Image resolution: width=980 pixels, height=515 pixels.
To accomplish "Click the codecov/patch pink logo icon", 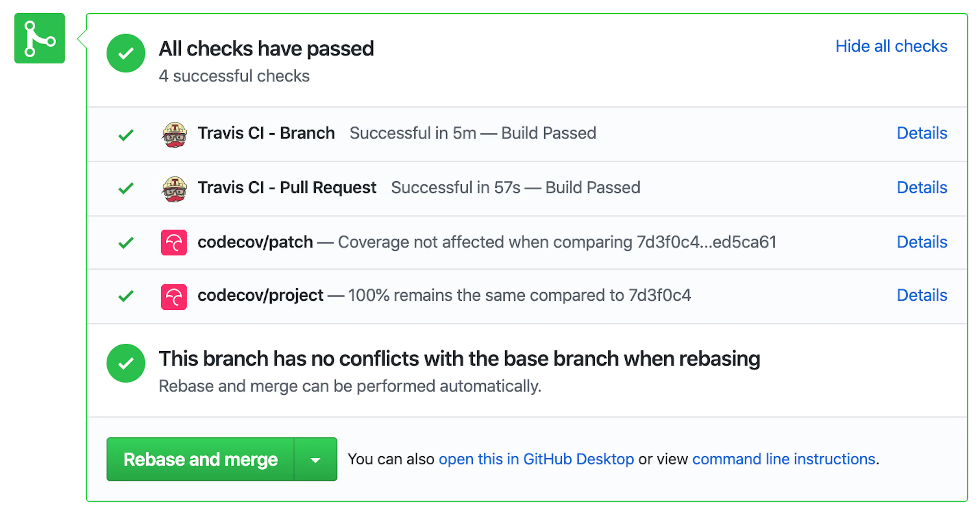I will pyautogui.click(x=174, y=242).
